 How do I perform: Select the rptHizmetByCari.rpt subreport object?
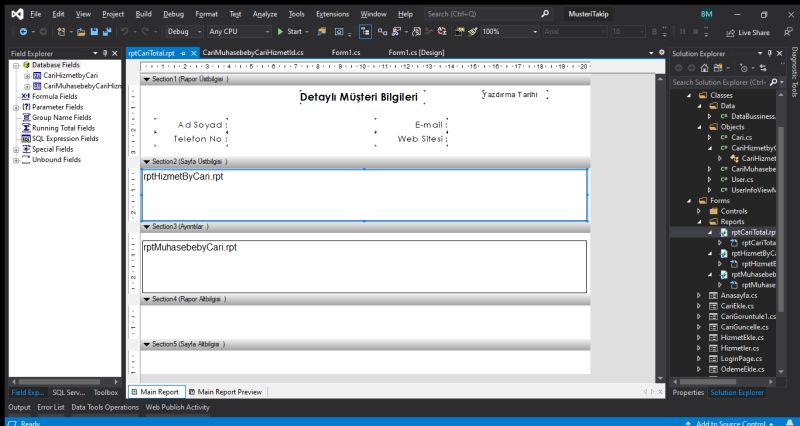[x=364, y=195]
